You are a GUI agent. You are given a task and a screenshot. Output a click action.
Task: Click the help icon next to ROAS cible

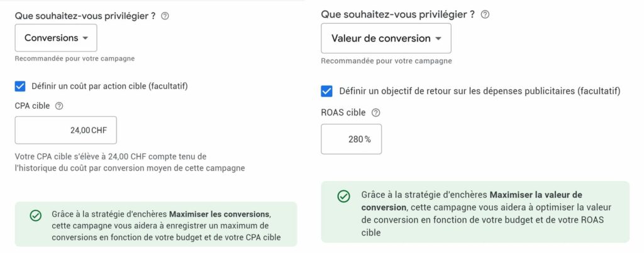tap(375, 113)
